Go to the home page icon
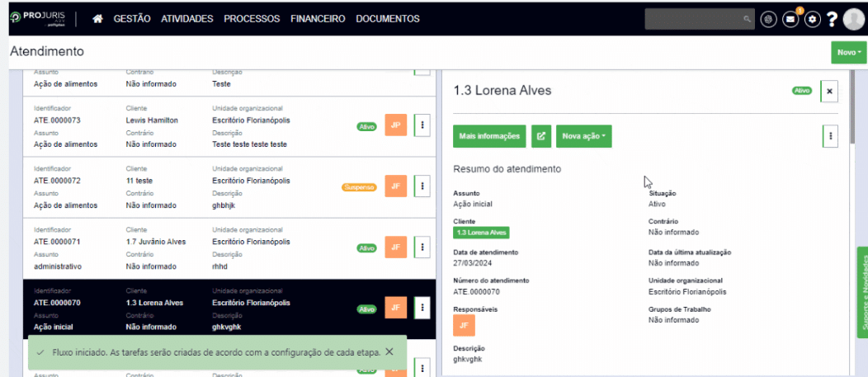The height and width of the screenshot is (377, 868). coord(97,19)
